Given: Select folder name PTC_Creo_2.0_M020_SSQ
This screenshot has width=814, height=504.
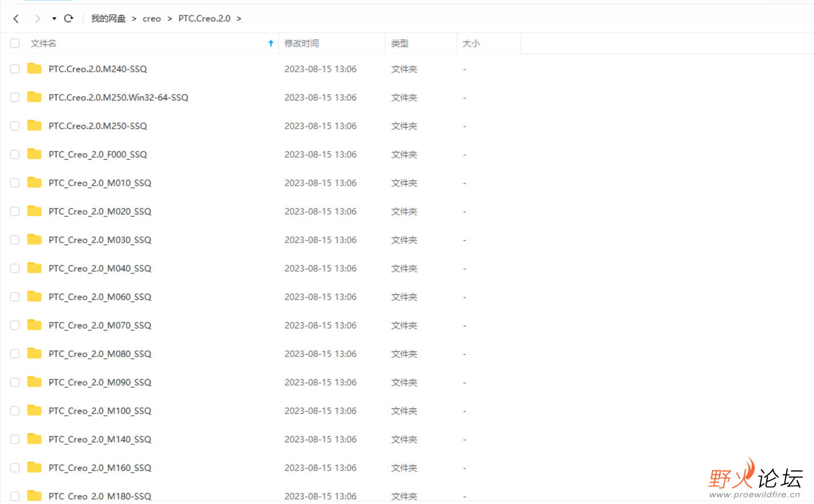Looking at the screenshot, I should 100,212.
